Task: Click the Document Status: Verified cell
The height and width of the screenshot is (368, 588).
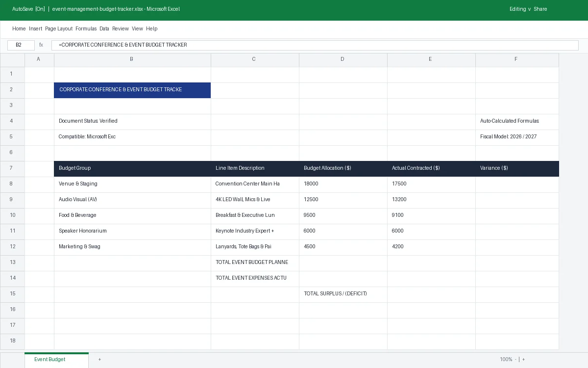Action: [x=132, y=122]
